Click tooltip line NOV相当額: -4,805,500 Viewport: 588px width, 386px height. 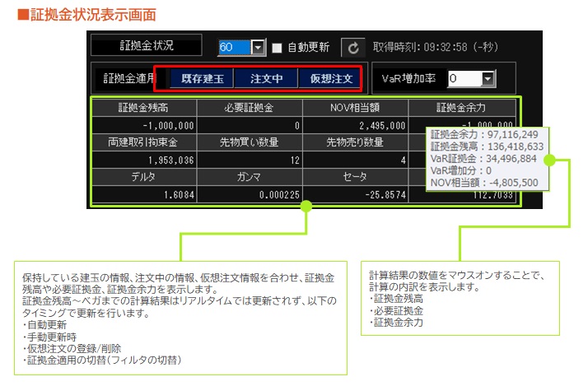(484, 183)
